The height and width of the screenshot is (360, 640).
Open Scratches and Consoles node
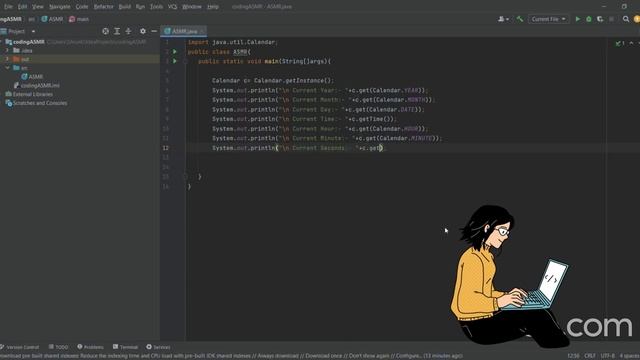click(x=36, y=103)
